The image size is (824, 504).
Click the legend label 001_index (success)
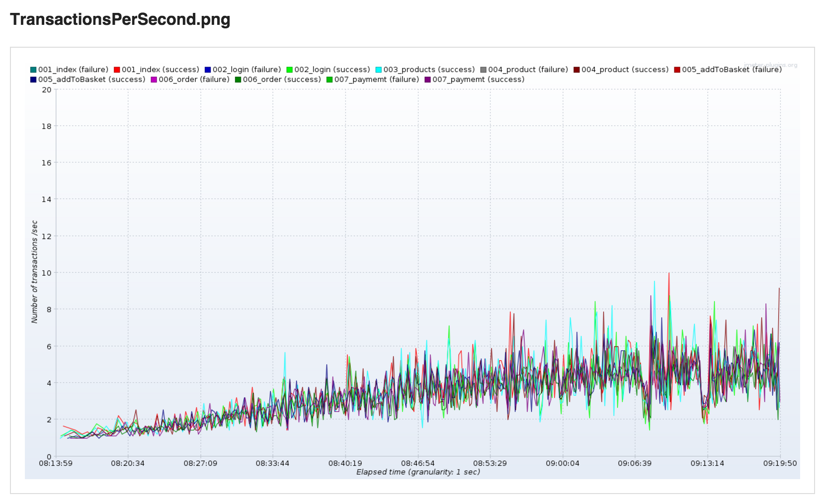coord(160,70)
